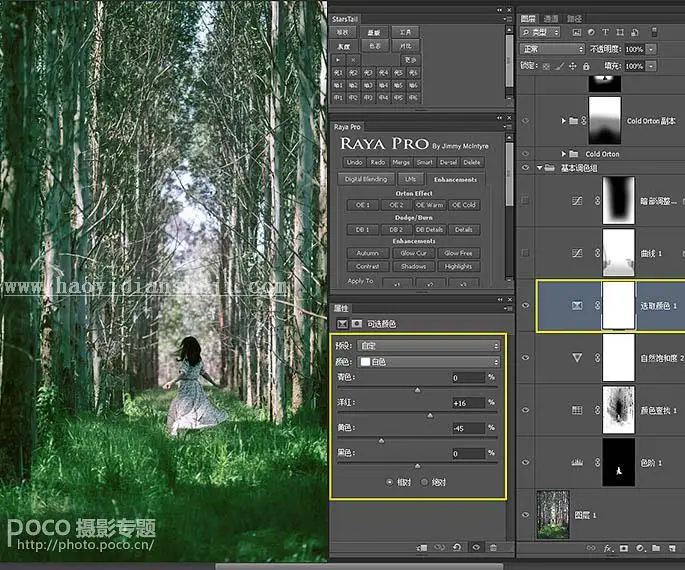Click the 黄色 yellow slider handle
This screenshot has height=570, width=685.
(x=381, y=441)
